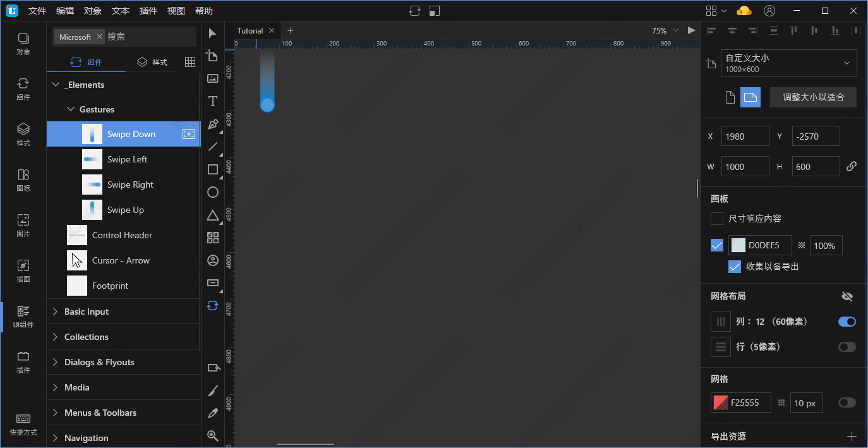The height and width of the screenshot is (448, 868).
Task: Select the Artboard tool in toolbar
Action: pyautogui.click(x=212, y=56)
